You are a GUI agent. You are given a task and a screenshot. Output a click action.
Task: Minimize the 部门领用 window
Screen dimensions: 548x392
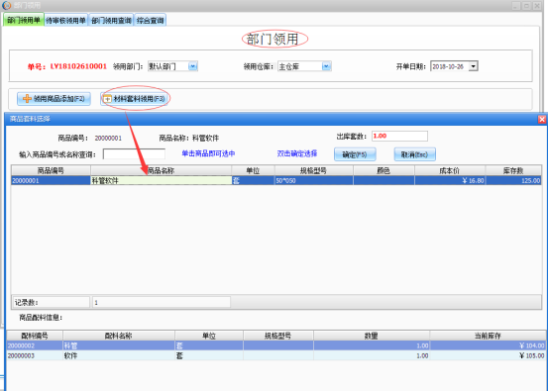(516, 6)
